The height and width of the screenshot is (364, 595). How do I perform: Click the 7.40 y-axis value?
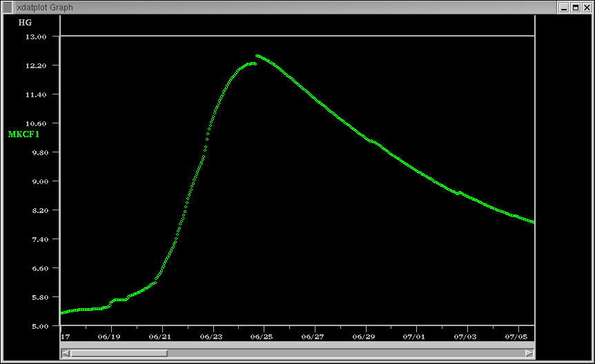point(40,239)
